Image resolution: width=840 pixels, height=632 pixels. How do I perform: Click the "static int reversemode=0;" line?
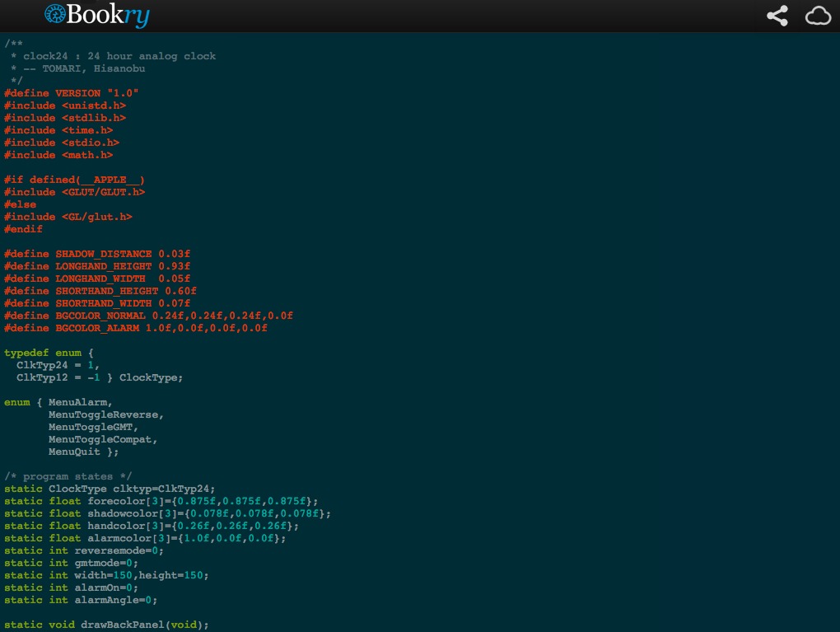tap(84, 550)
